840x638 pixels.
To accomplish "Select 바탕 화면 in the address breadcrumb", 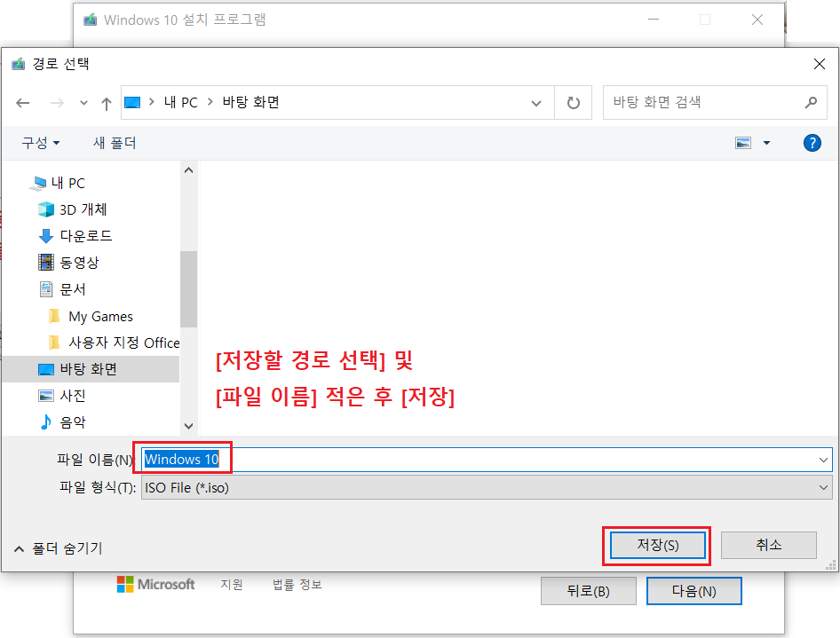I will 250,102.
